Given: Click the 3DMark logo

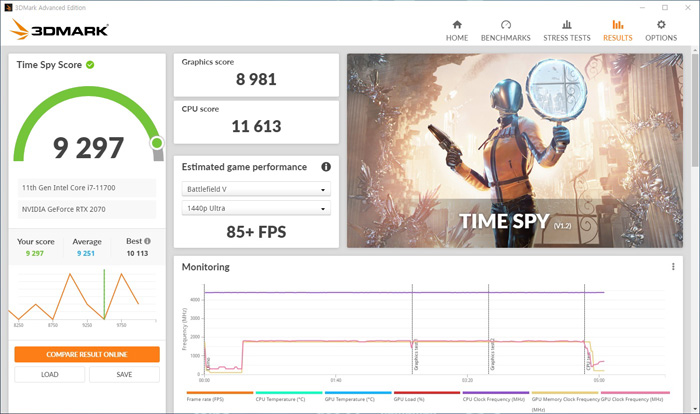Looking at the screenshot, I should coord(59,29).
